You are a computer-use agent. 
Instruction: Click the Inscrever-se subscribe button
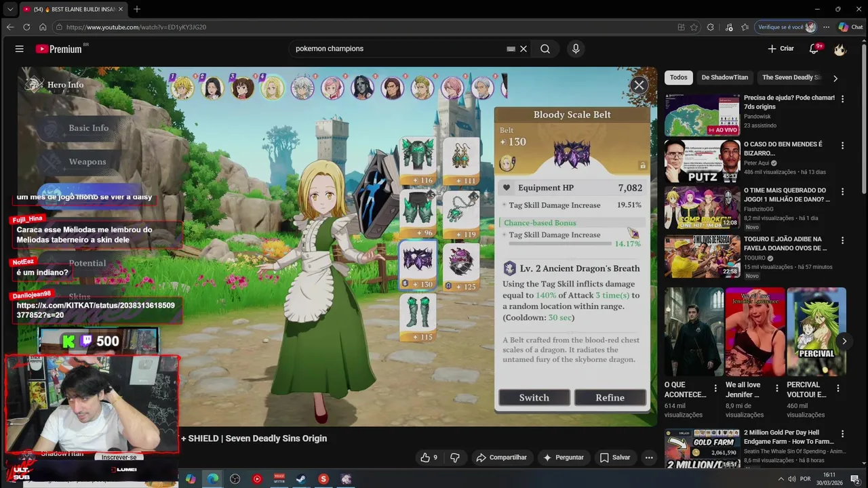(x=119, y=457)
